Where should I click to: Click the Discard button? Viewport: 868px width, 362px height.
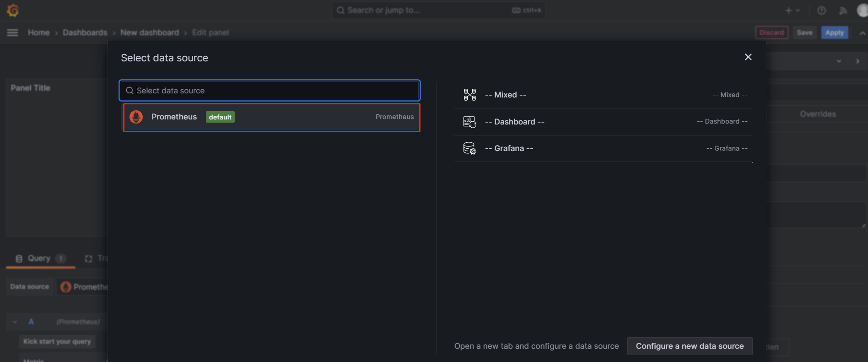pos(772,32)
